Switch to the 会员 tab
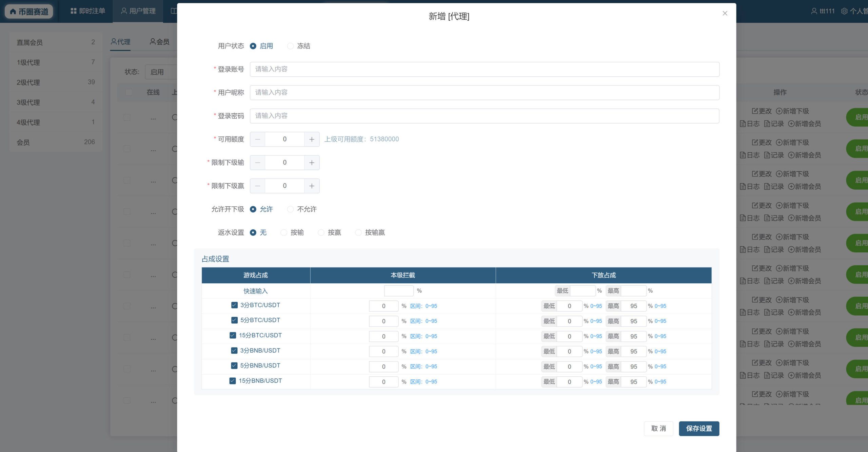This screenshot has height=452, width=868. [x=159, y=42]
